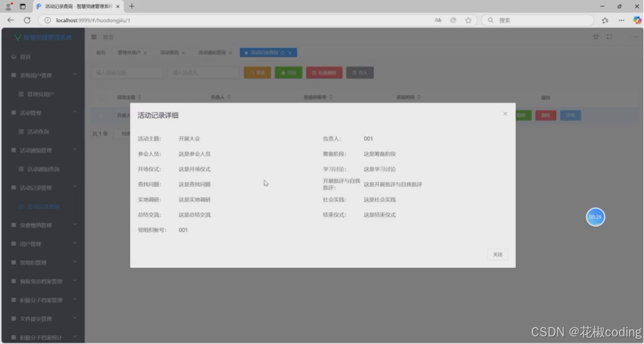Click the hamburger menu icon to collapse sidebar
644x344 pixels.
pyautogui.click(x=94, y=37)
